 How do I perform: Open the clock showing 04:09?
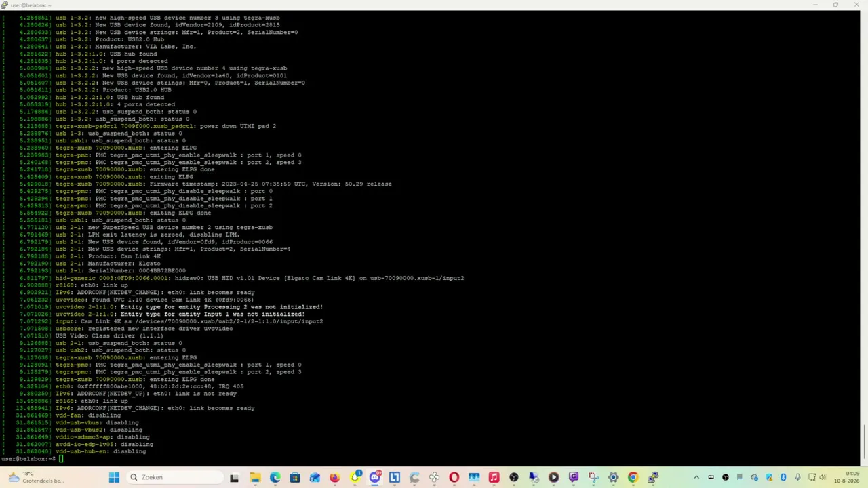[x=846, y=477]
